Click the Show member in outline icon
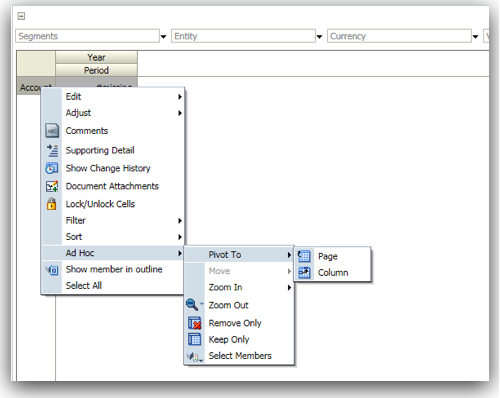 (52, 269)
